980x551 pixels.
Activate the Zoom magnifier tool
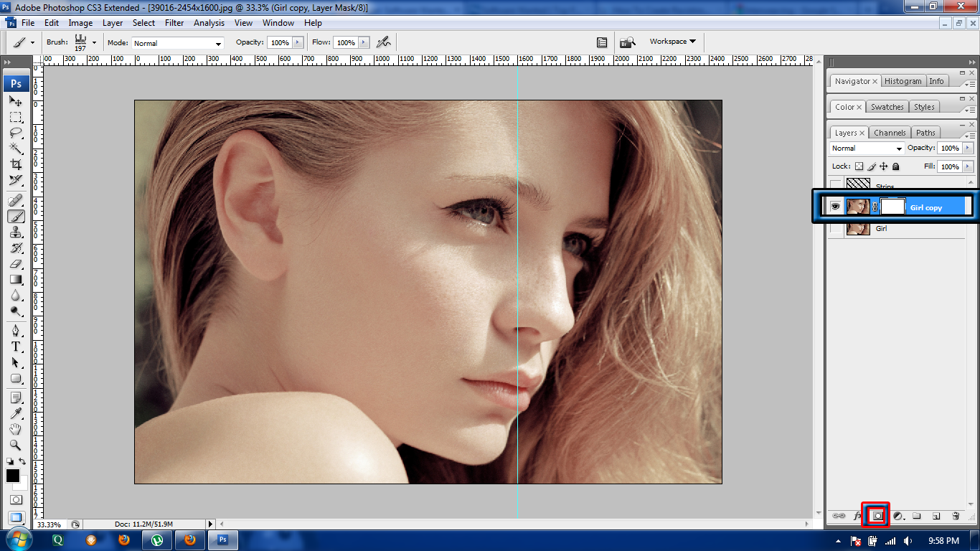(x=16, y=445)
